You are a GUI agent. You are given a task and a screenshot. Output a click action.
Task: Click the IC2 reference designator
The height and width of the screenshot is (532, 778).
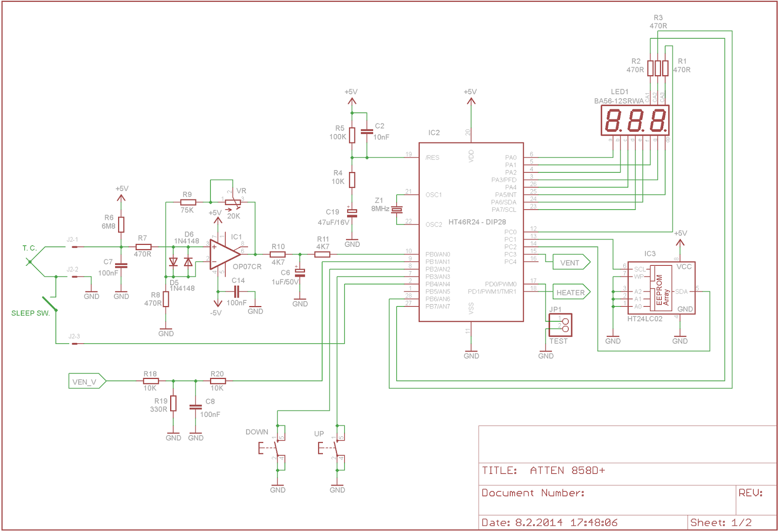434,133
